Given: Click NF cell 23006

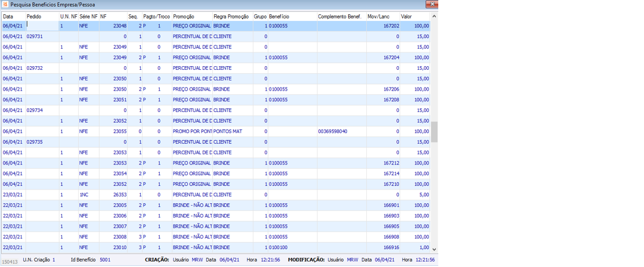Looking at the screenshot, I should tap(113, 216).
